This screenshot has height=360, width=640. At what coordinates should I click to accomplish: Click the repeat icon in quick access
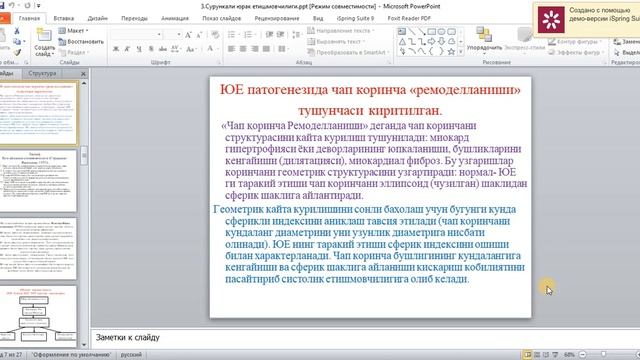click(27, 6)
